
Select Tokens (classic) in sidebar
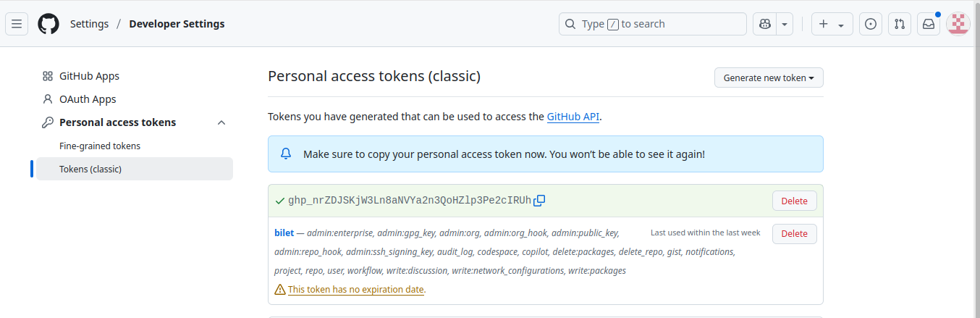pyautogui.click(x=90, y=169)
